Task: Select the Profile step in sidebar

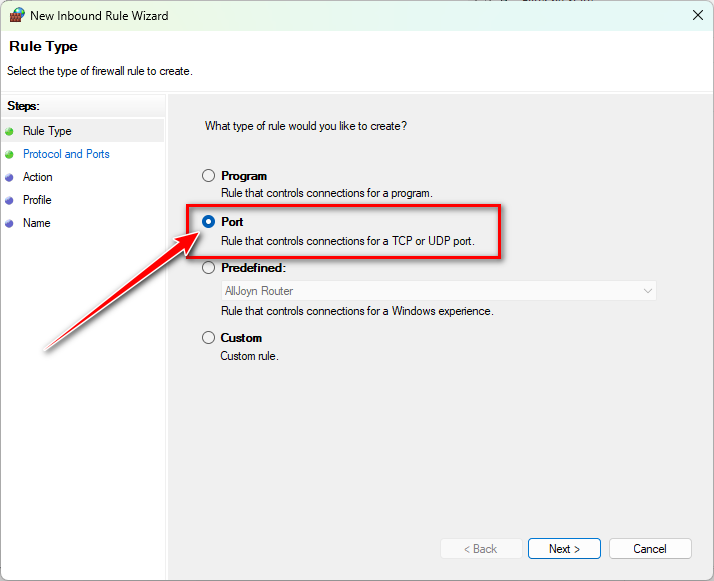Action: 37,200
